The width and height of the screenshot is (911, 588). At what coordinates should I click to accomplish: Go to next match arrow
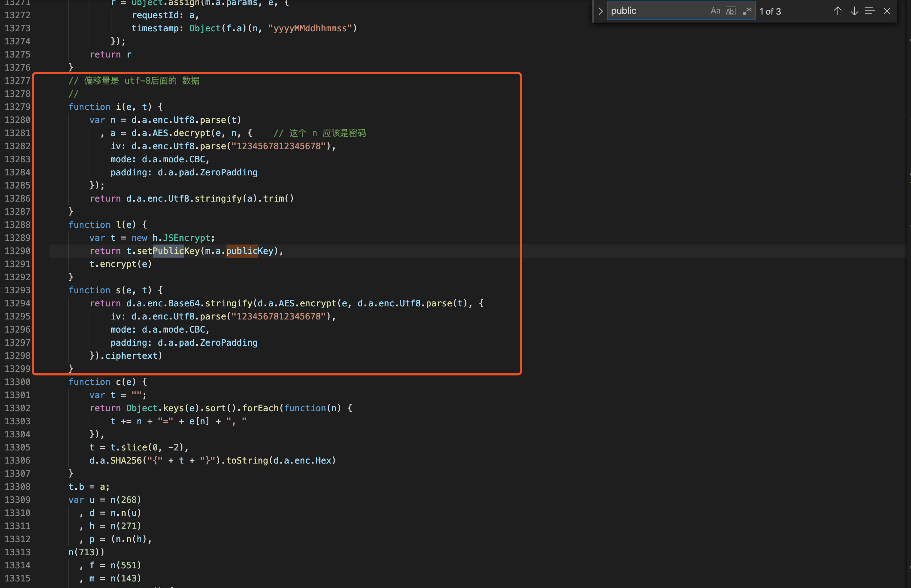[854, 11]
